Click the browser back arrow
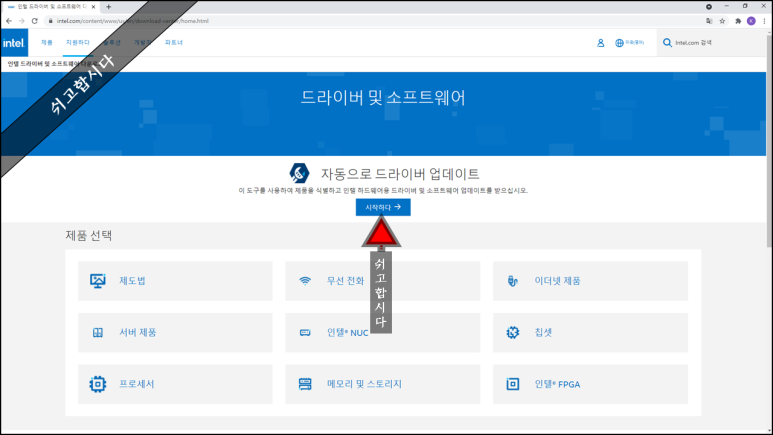Image resolution: width=773 pixels, height=435 pixels. (x=9, y=21)
